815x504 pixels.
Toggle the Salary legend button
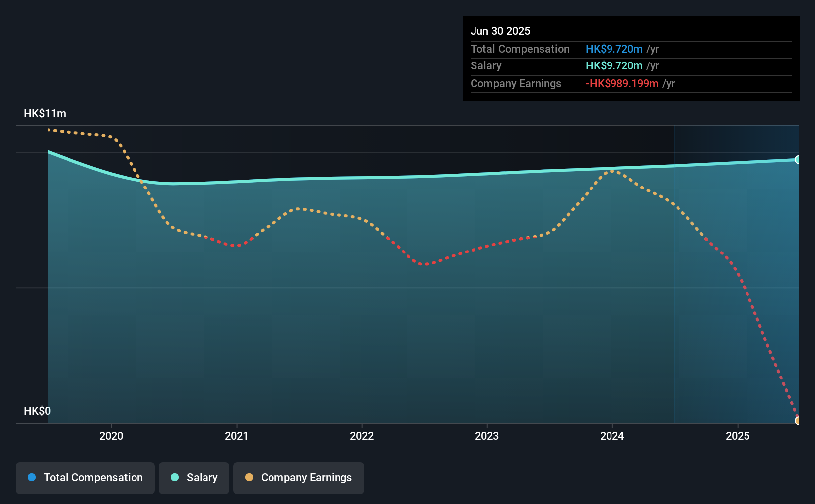coord(194,478)
